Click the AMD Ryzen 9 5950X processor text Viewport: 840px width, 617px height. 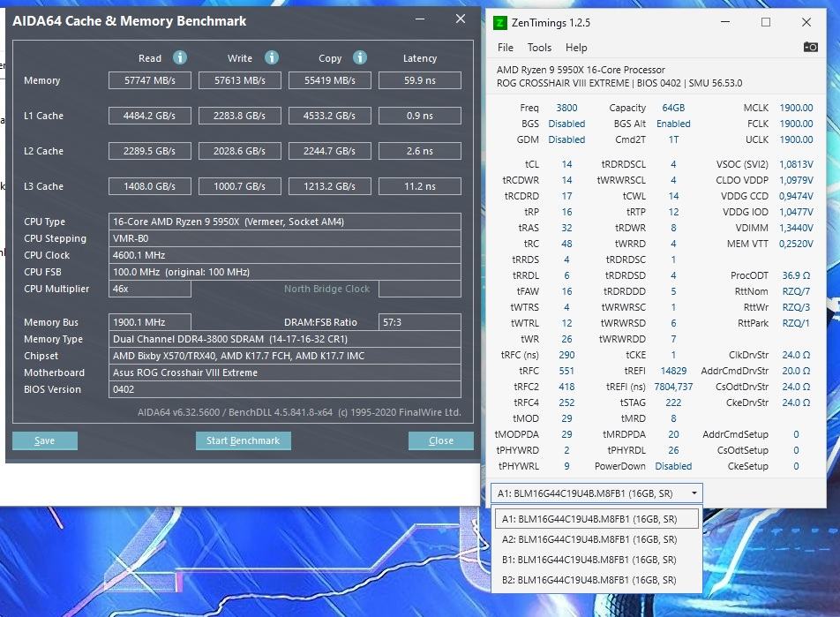point(581,70)
